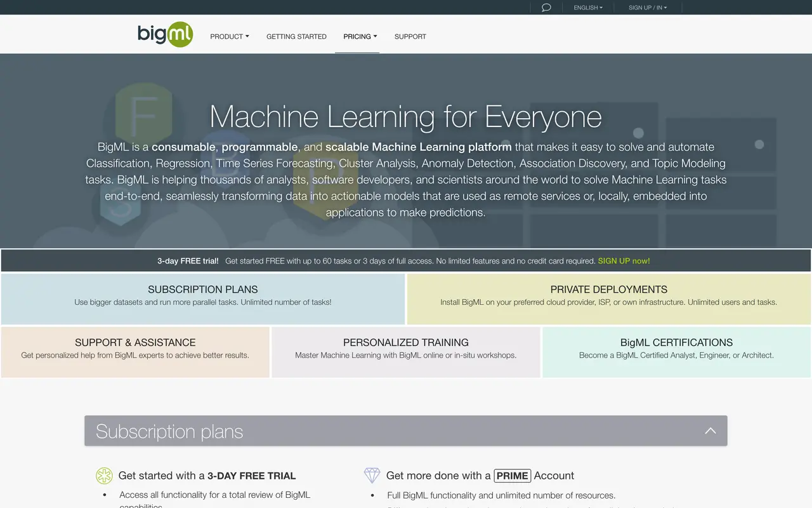Screen dimensions: 812x508
Task: Click the snowflake icon beside 3-day free trial
Action: (x=104, y=476)
